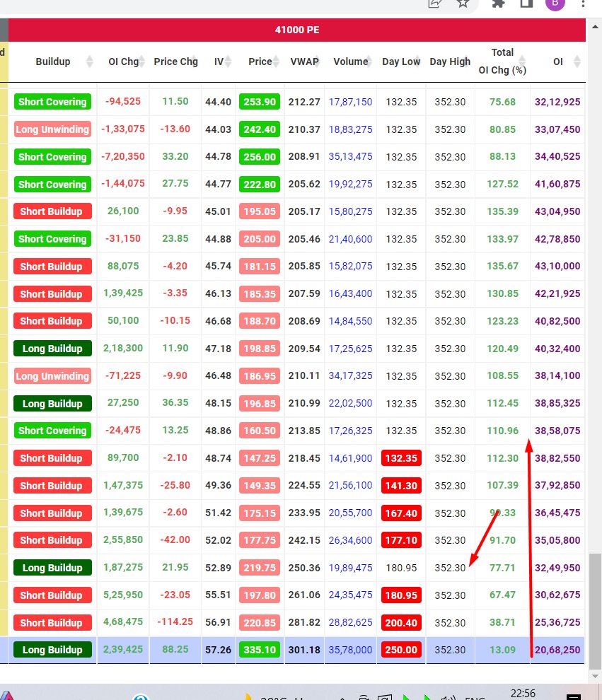The width and height of the screenshot is (602, 700).
Task: Click Long Unwinding badge with -71,225 OI Chg
Action: [52, 376]
